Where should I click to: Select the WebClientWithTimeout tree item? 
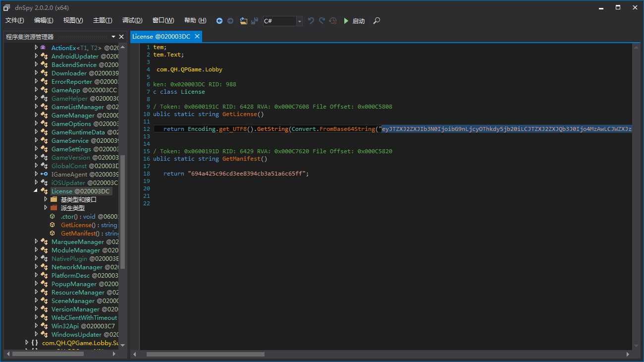tap(84, 317)
